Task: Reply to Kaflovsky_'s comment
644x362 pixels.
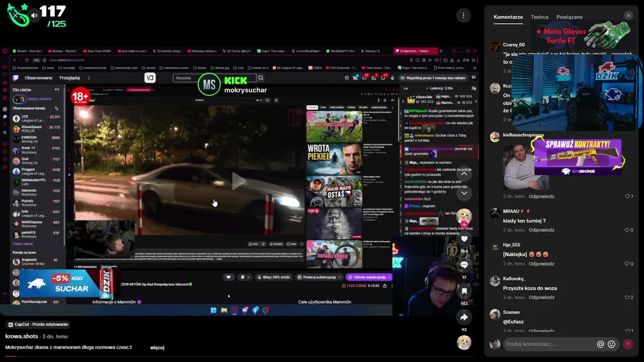Action: [541, 298]
